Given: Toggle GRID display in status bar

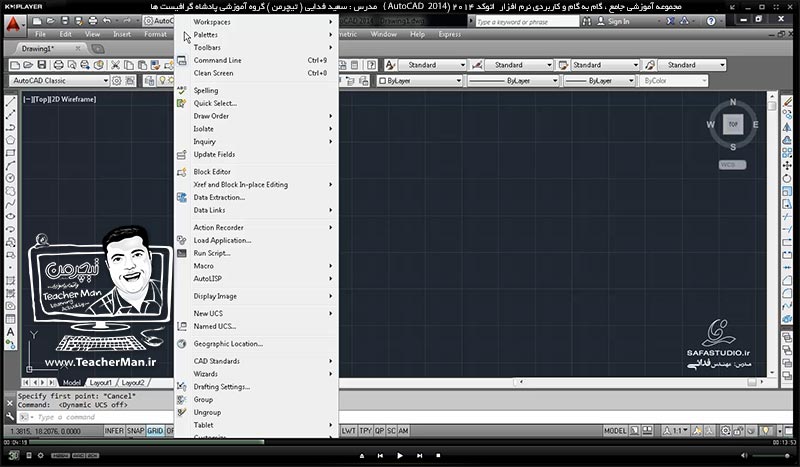Looking at the screenshot, I should click(155, 431).
